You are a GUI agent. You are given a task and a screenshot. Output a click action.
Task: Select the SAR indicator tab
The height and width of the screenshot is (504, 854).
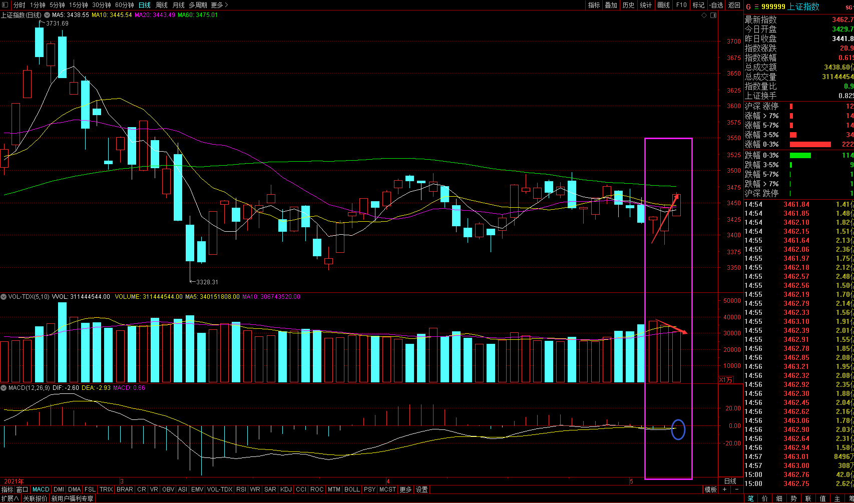[270, 489]
